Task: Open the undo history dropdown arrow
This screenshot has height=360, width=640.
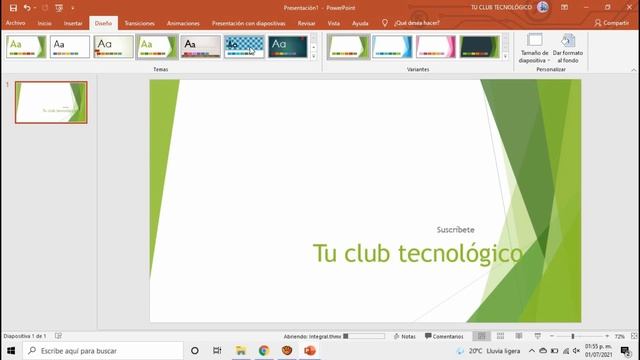Action: coord(35,8)
